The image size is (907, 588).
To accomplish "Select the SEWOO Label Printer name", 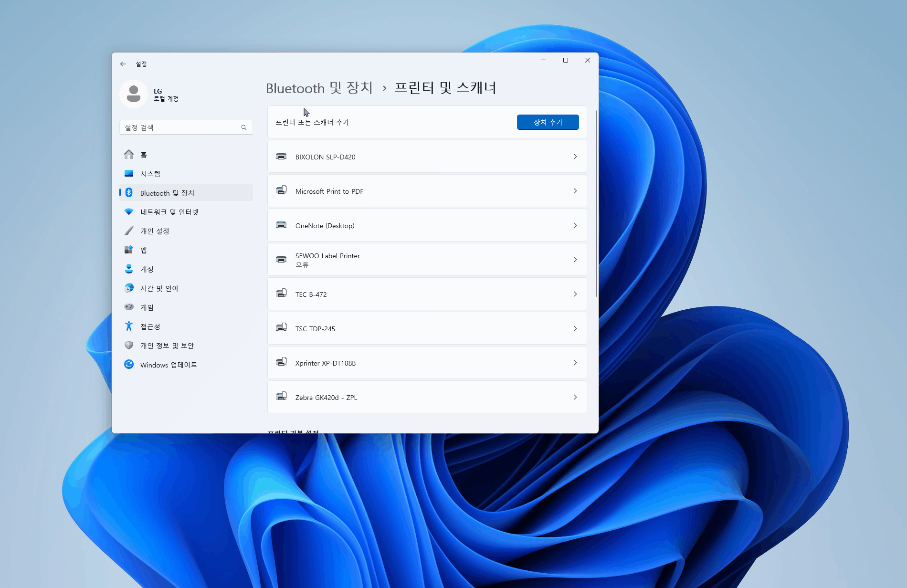I will tap(327, 256).
